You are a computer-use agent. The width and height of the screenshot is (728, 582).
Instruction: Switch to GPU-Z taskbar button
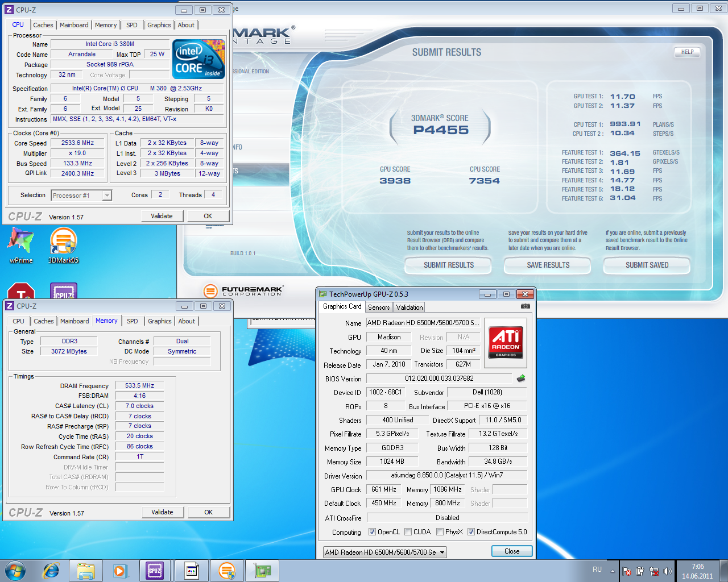[x=262, y=571]
